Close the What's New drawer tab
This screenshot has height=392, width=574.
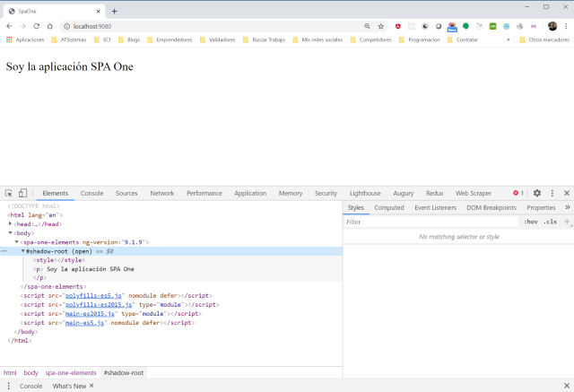click(x=91, y=386)
